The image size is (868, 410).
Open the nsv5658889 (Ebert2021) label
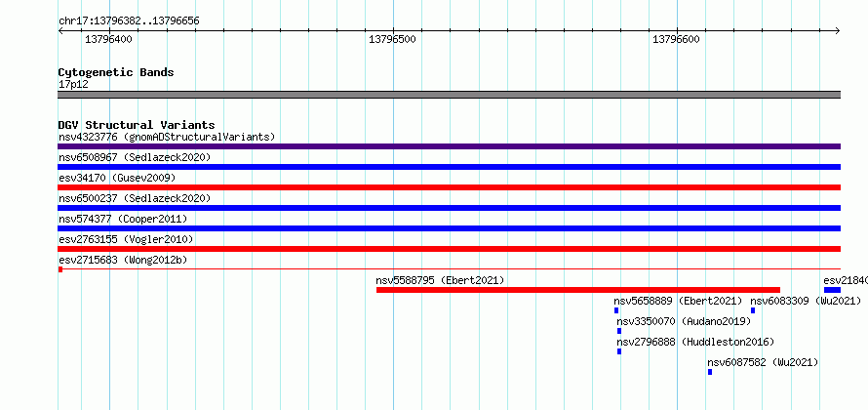(x=678, y=301)
